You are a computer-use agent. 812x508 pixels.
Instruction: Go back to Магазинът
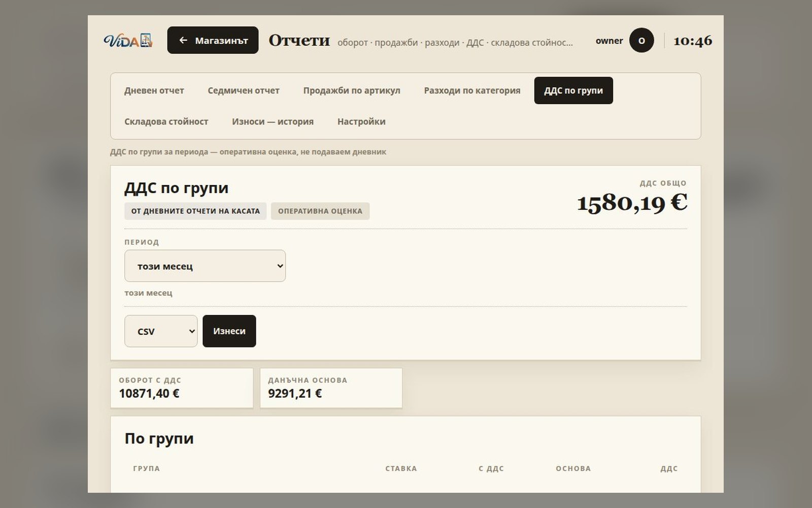(213, 40)
